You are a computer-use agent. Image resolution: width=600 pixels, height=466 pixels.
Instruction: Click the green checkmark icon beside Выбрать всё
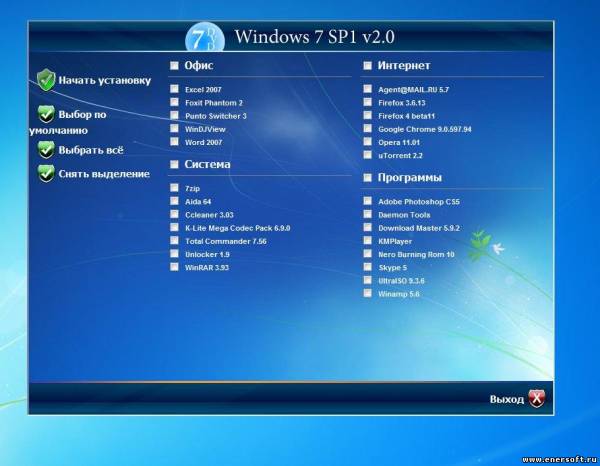pos(46,150)
